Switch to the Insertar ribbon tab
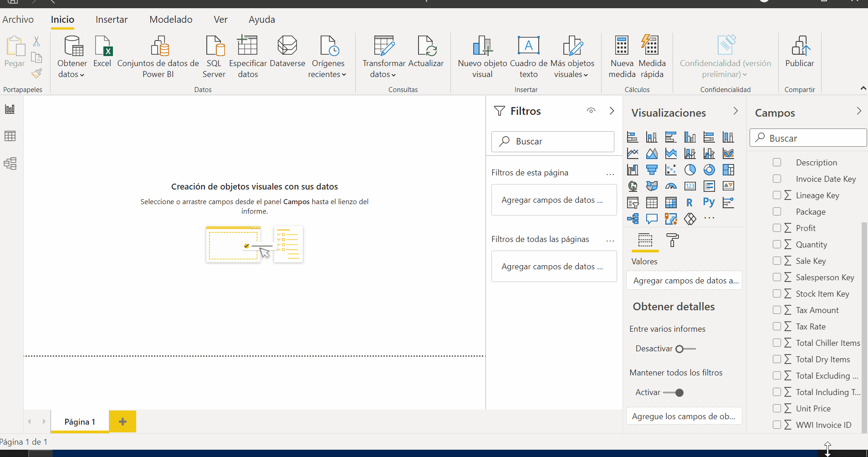 click(x=112, y=19)
